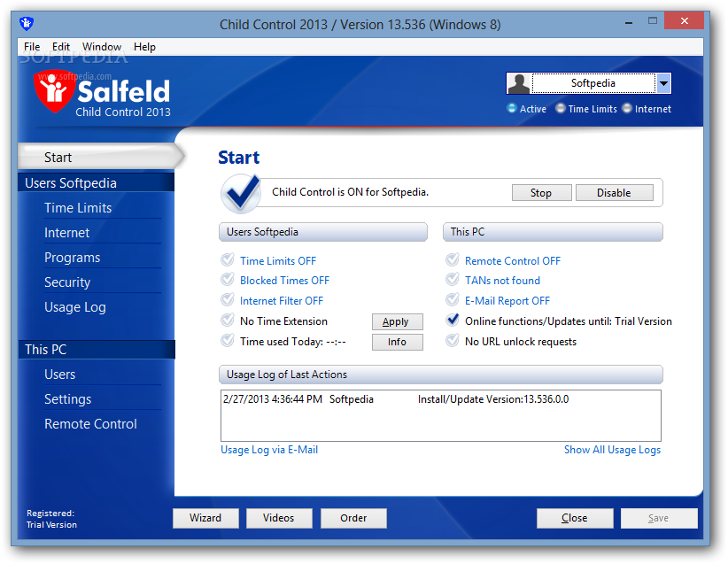Screen dimensions: 728x564
Task: Click the title bar app icon
Action: [27, 23]
